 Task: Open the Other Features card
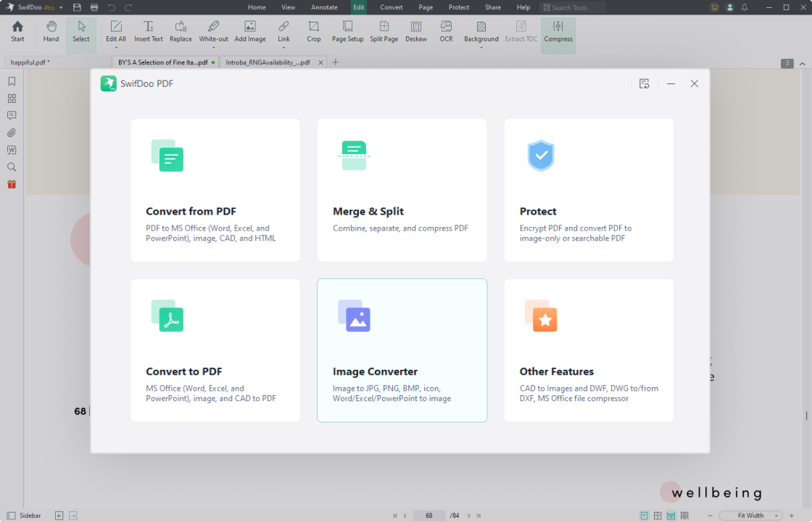coord(589,351)
